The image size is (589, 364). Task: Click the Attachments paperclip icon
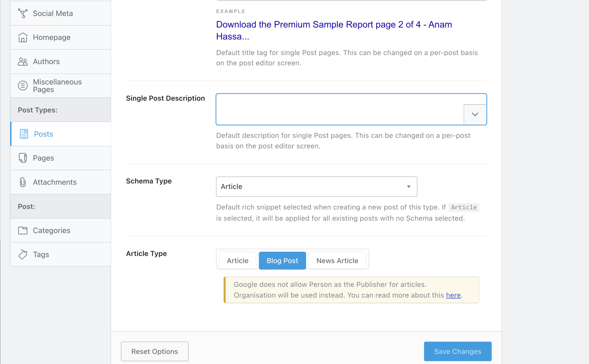(23, 182)
